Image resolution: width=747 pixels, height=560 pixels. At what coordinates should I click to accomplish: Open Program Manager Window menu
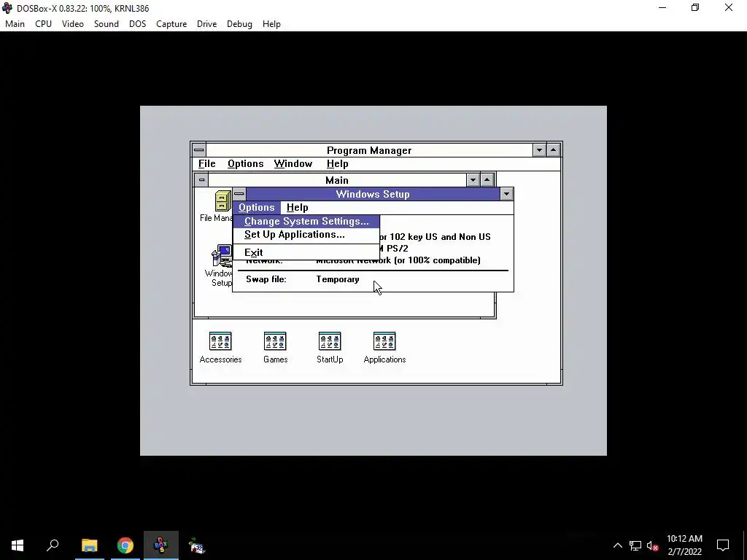click(293, 164)
